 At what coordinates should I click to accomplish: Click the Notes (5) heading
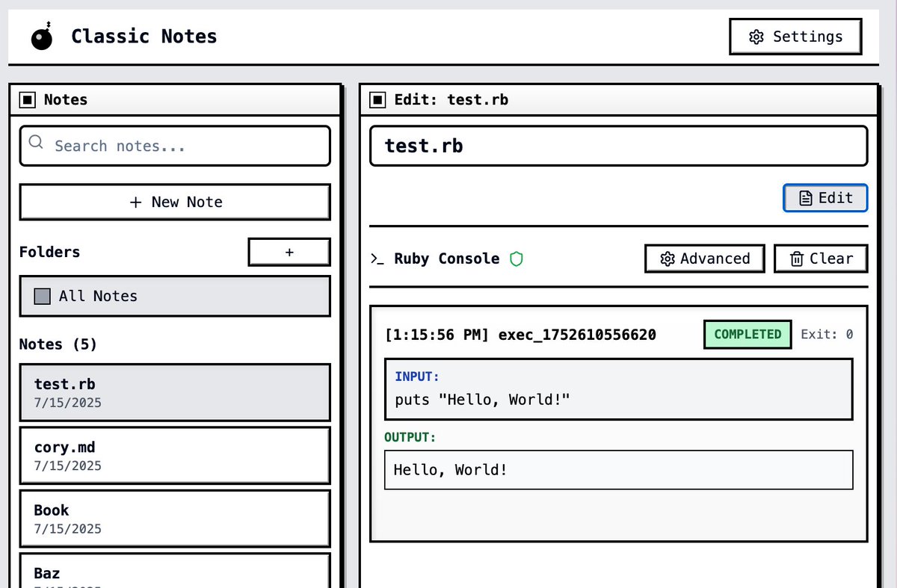click(58, 344)
